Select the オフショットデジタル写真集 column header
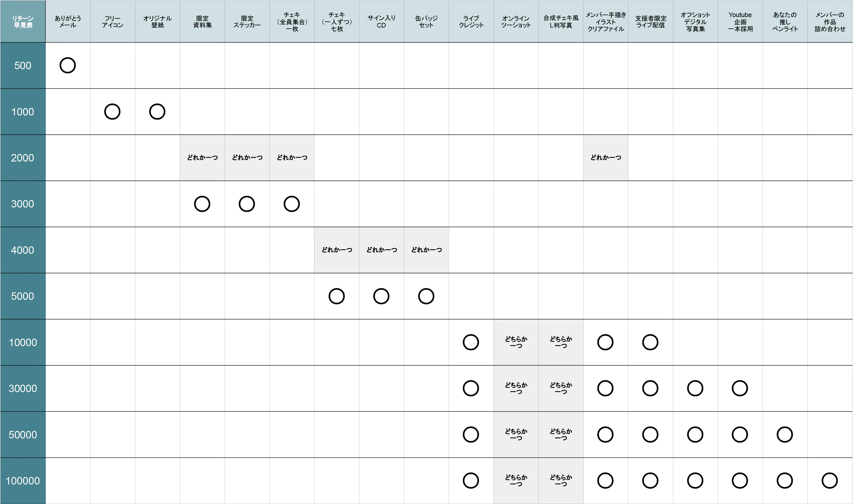Image resolution: width=853 pixels, height=504 pixels. (x=695, y=22)
